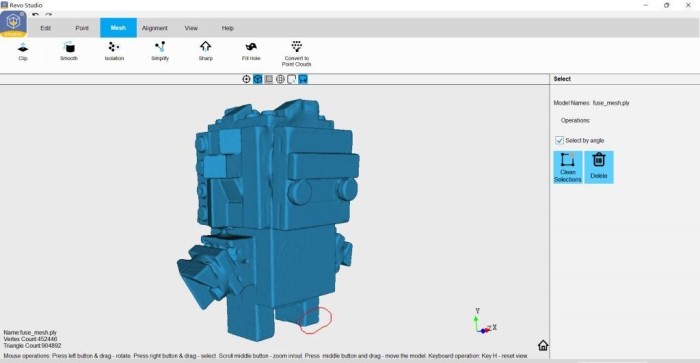
Task: Run the Simplify mesh tool
Action: (x=160, y=51)
